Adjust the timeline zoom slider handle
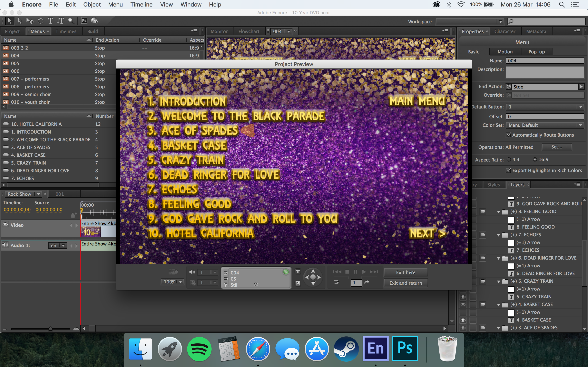 click(50, 329)
